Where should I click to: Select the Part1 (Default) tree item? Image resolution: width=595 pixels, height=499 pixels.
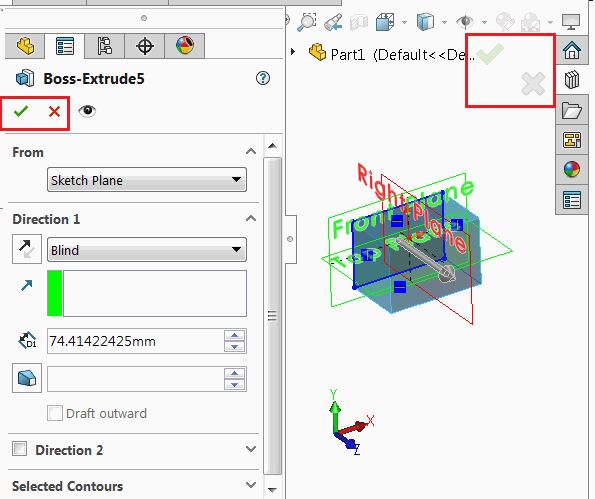391,55
